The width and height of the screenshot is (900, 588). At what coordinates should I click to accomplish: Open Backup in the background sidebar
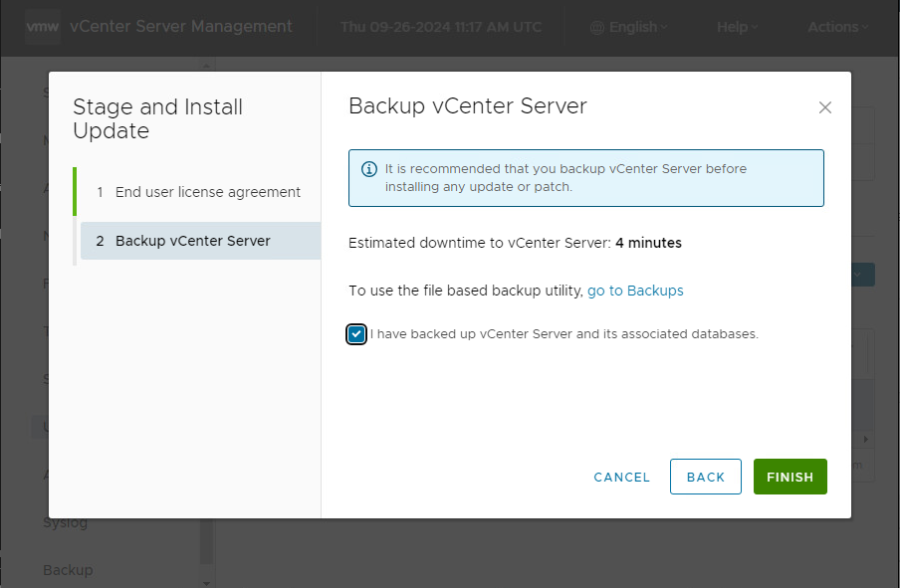[68, 570]
